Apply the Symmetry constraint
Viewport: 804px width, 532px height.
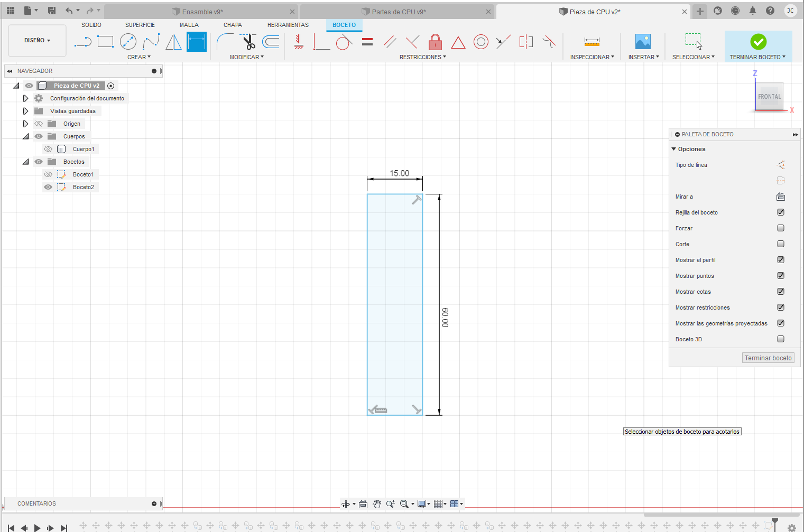pos(526,42)
